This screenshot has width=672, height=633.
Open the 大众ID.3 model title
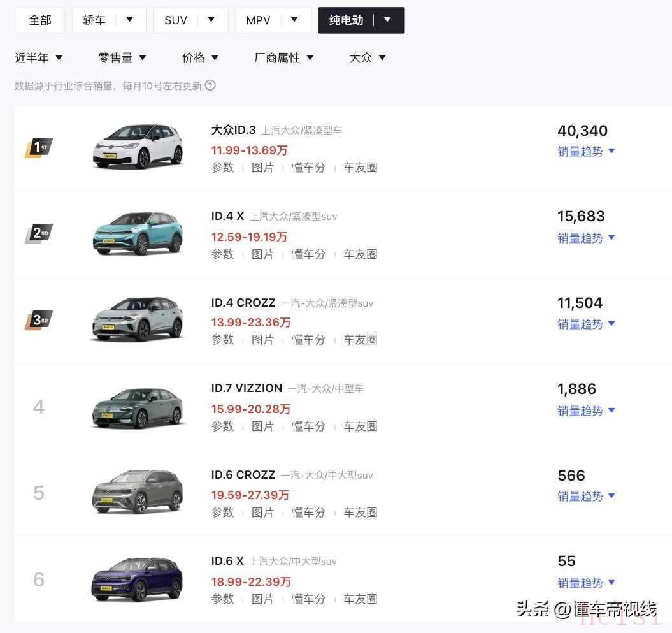pos(233,130)
